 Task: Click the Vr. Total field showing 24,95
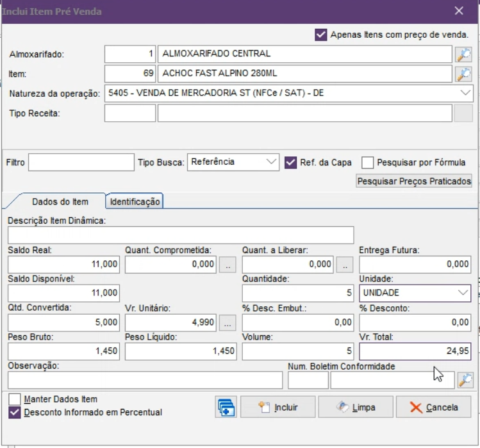[415, 351]
